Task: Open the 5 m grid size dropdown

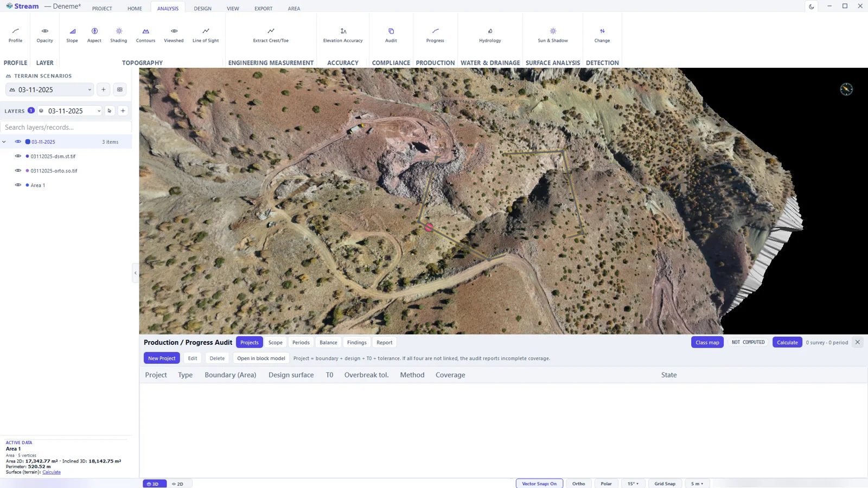Action: (697, 484)
